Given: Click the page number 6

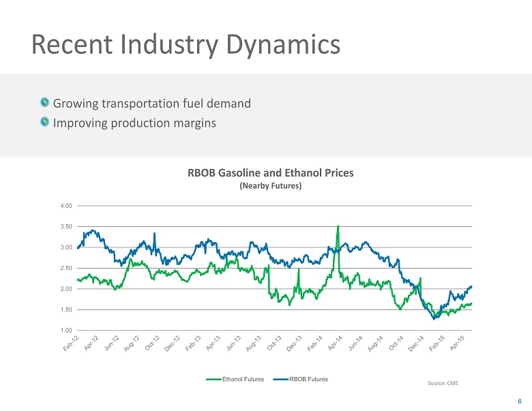Looking at the screenshot, I should (x=520, y=401).
